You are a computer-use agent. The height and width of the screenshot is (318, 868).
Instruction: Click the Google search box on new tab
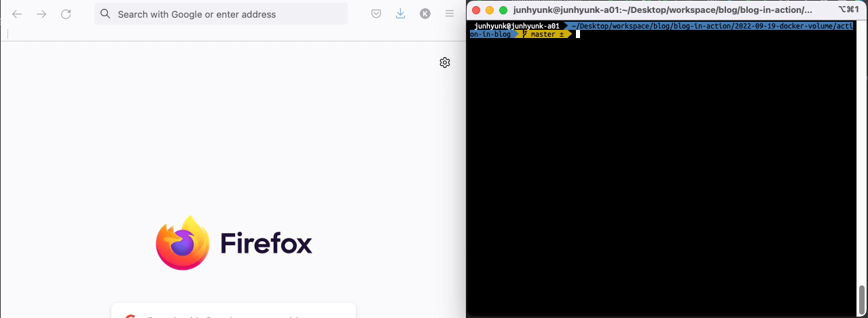point(234,311)
